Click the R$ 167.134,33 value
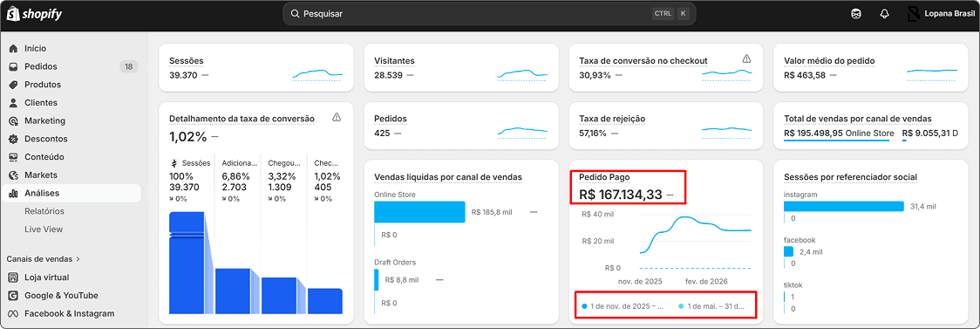This screenshot has height=329, width=980. pyautogui.click(x=621, y=195)
